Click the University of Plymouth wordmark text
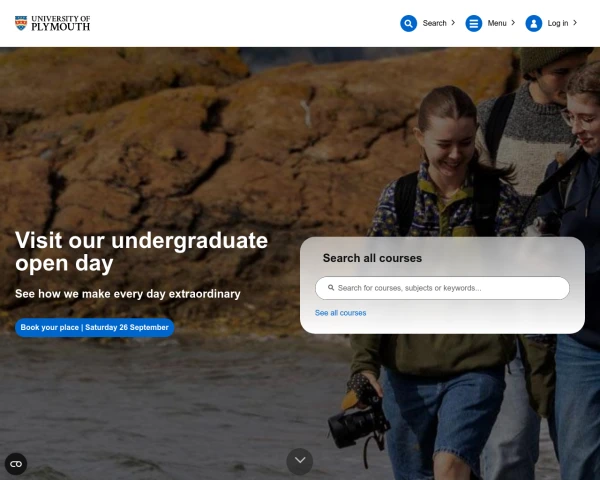This screenshot has height=480, width=600. click(60, 23)
